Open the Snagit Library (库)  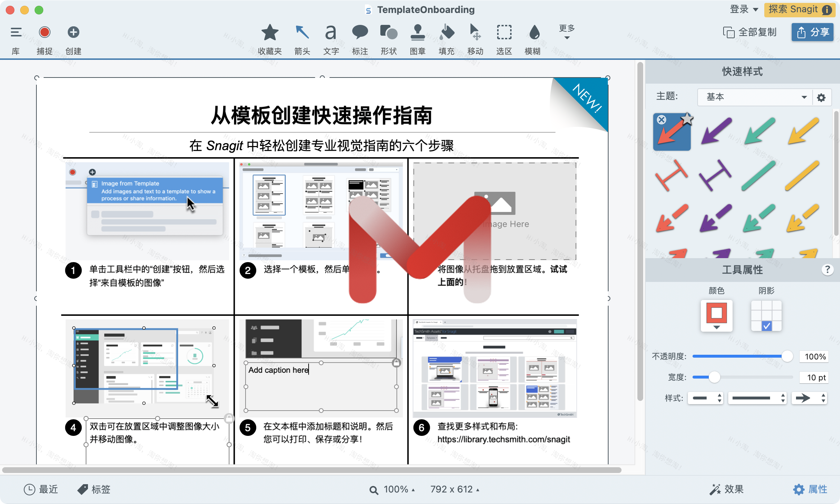tap(16, 38)
